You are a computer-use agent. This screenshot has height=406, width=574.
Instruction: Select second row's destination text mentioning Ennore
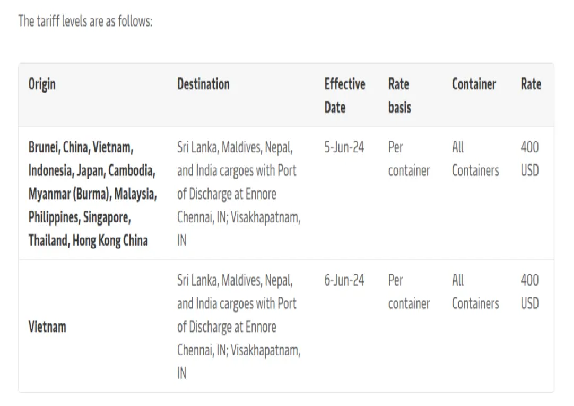[x=239, y=327]
